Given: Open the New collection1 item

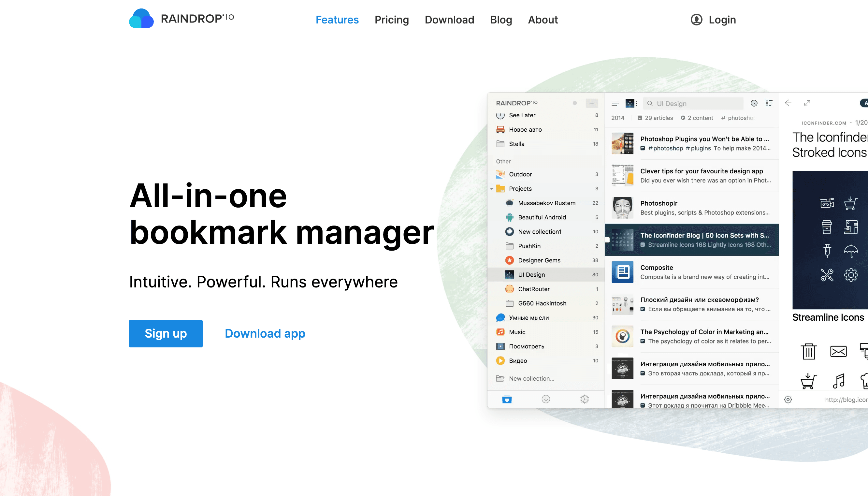Looking at the screenshot, I should click(546, 232).
